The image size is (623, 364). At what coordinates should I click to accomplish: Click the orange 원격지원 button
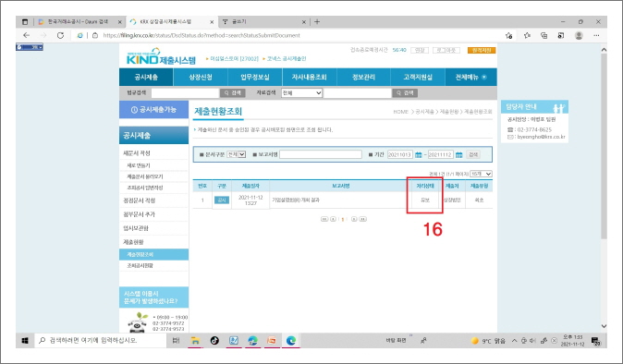click(482, 51)
